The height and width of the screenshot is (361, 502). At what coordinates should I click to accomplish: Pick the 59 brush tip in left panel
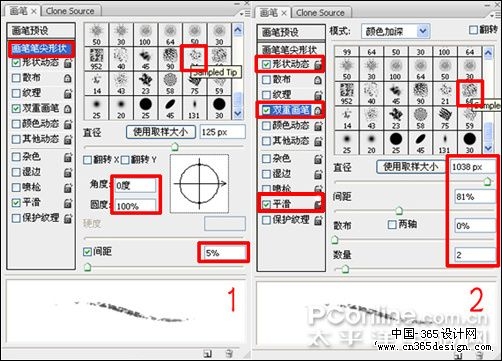click(x=219, y=83)
